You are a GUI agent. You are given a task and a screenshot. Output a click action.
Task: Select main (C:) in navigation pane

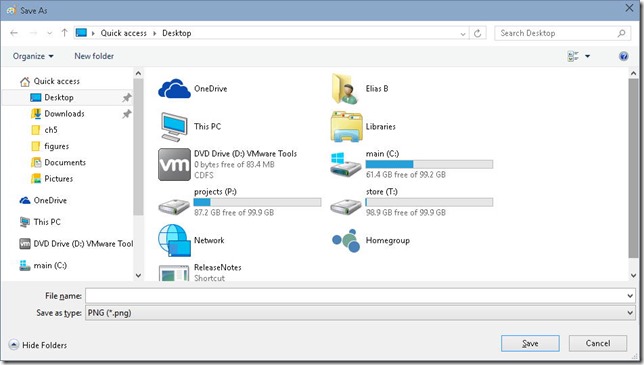tap(50, 266)
